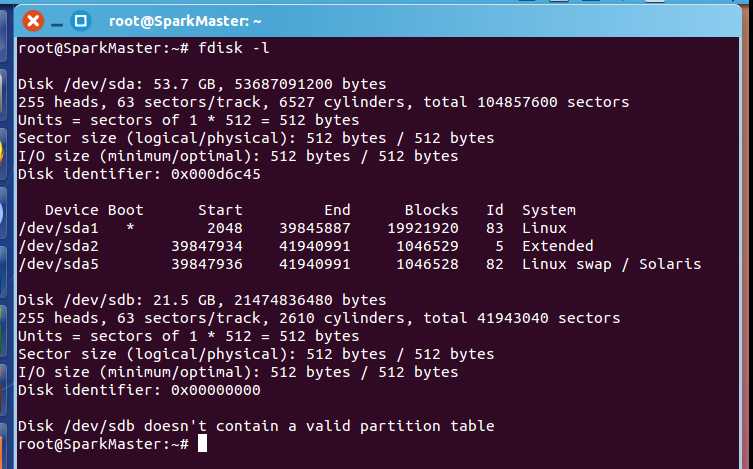The image size is (753, 469).
Task: Click start sector '2048'
Action: (x=225, y=228)
